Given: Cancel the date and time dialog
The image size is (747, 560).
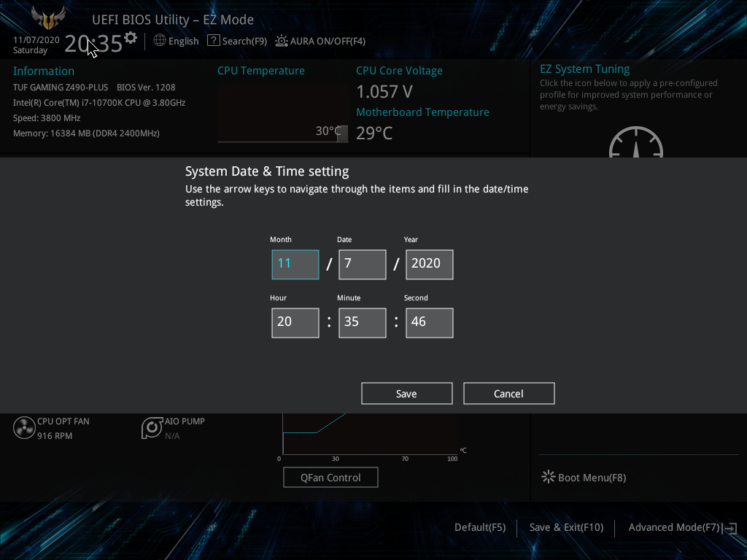Looking at the screenshot, I should (x=508, y=393).
